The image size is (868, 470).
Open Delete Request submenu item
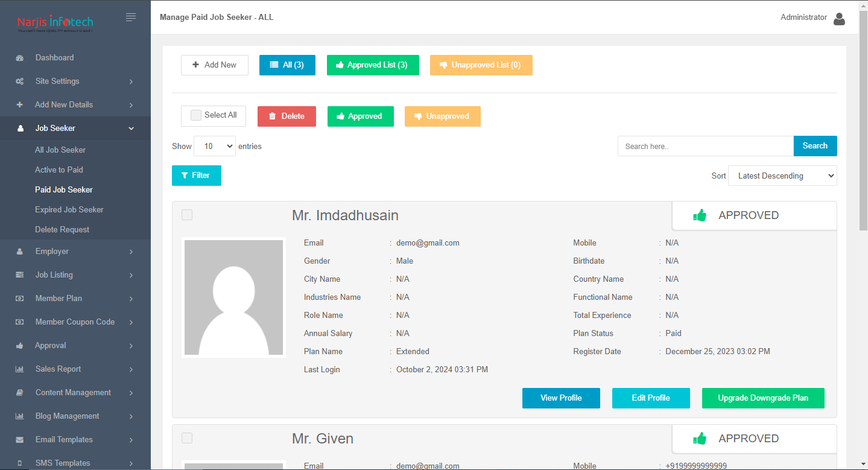[x=62, y=229]
